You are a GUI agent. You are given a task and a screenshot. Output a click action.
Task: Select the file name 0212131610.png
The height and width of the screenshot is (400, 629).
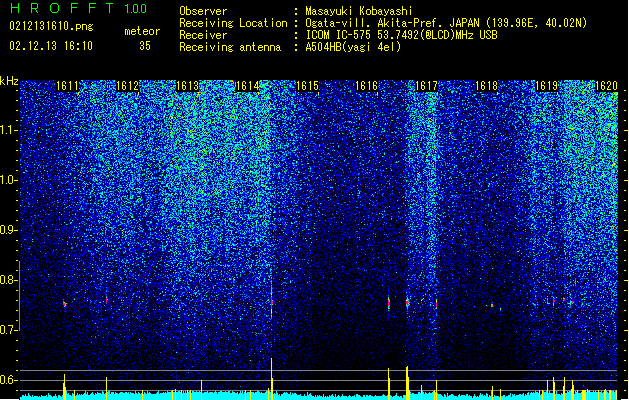click(51, 26)
